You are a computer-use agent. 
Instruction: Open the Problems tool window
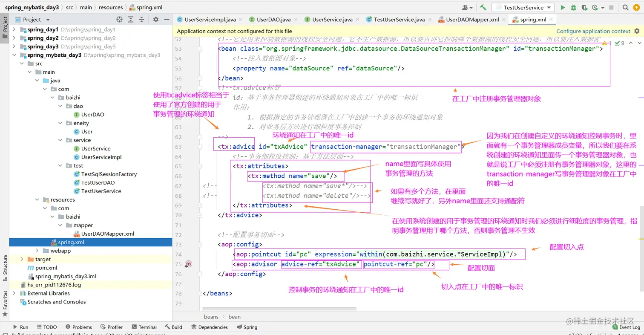coord(78,327)
